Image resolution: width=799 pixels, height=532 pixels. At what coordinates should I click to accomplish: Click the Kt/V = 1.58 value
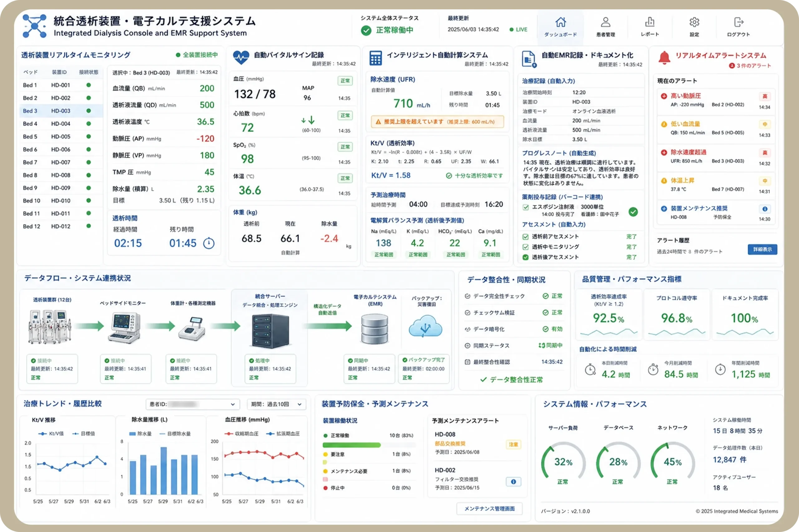pos(390,175)
